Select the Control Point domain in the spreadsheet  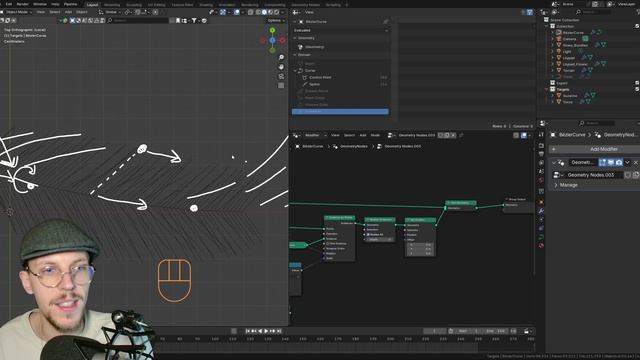coord(320,77)
